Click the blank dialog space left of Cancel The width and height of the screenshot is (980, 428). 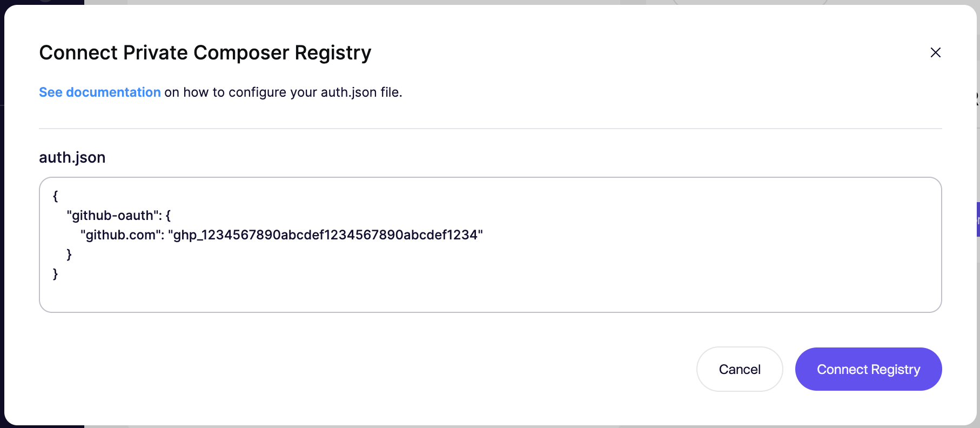(x=378, y=369)
